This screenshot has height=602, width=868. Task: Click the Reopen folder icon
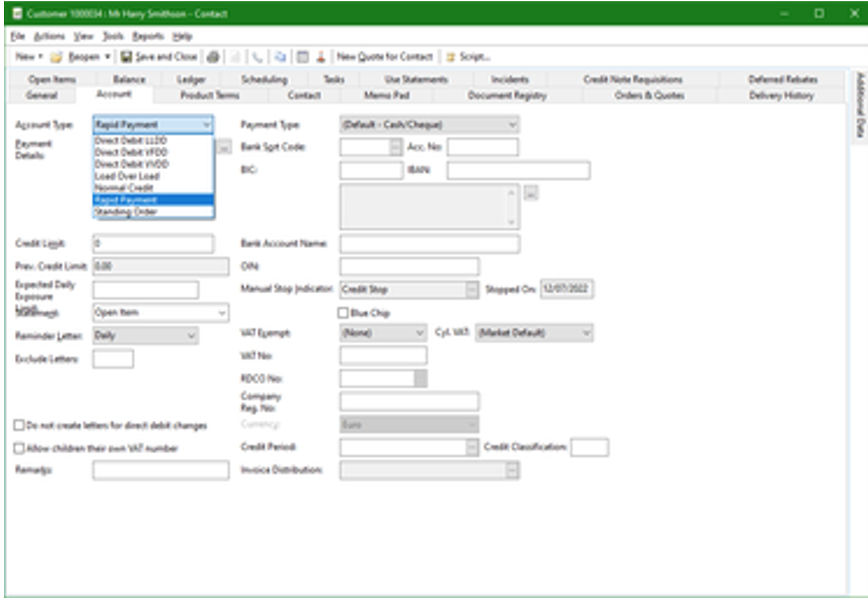(57, 57)
